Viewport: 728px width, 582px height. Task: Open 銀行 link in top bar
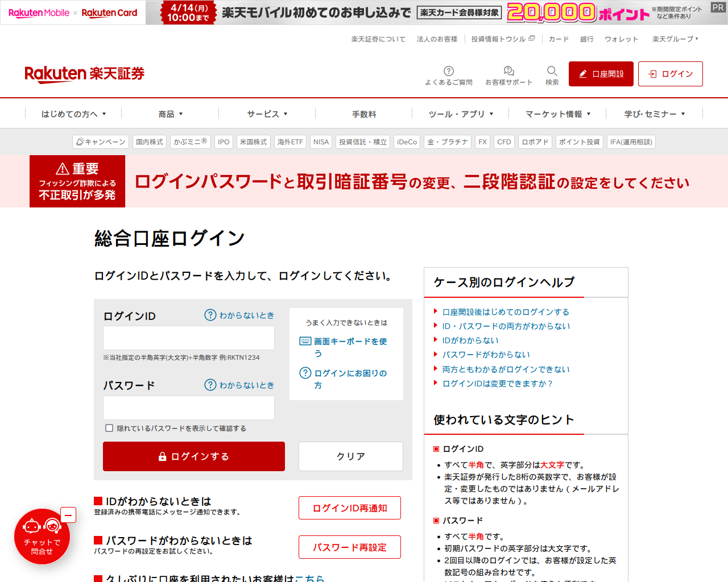587,39
